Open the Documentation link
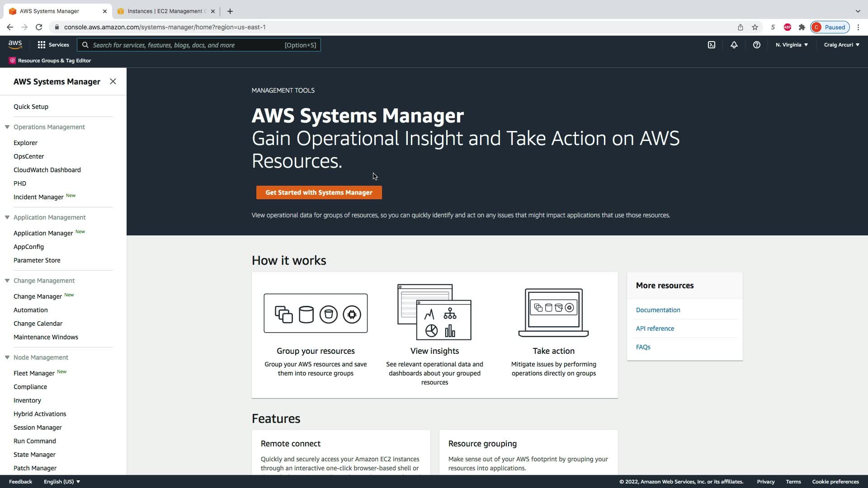Image resolution: width=868 pixels, height=488 pixels. [658, 310]
